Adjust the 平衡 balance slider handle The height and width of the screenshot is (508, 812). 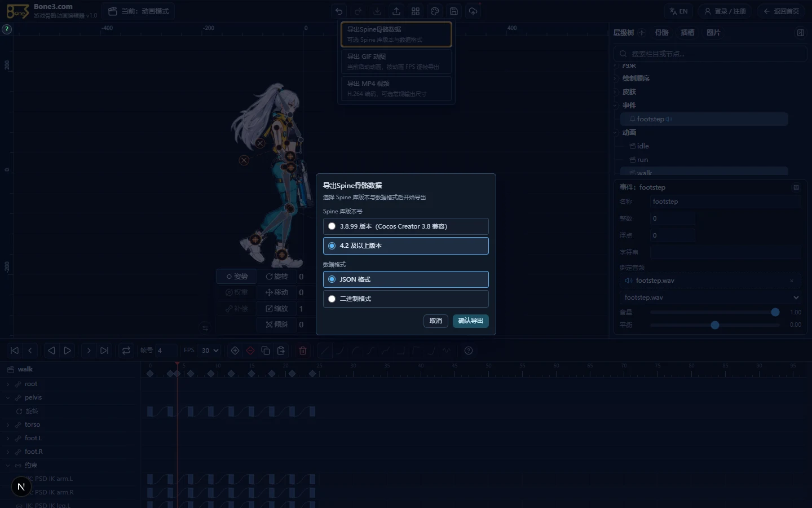[x=715, y=325]
